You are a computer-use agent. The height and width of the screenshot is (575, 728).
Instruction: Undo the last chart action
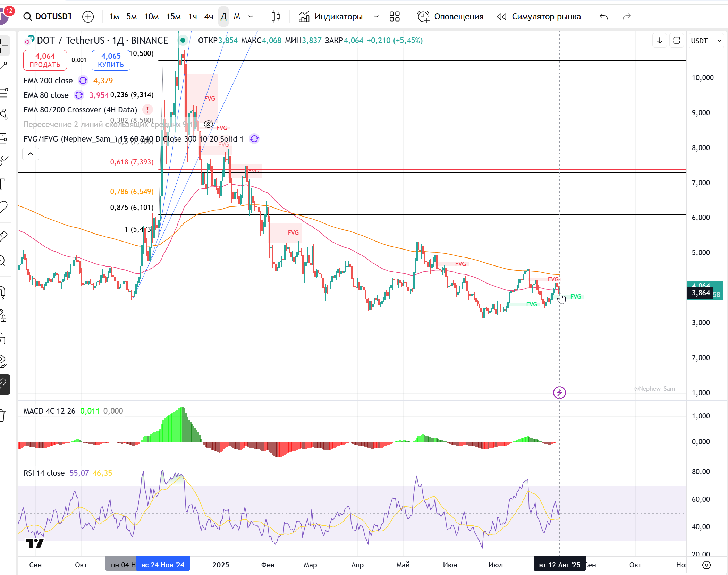[x=604, y=16]
